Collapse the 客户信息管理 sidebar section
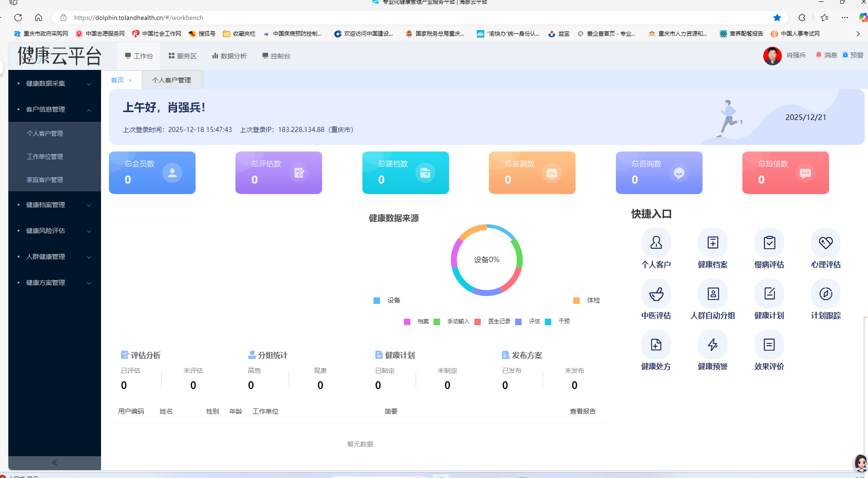 click(55, 109)
